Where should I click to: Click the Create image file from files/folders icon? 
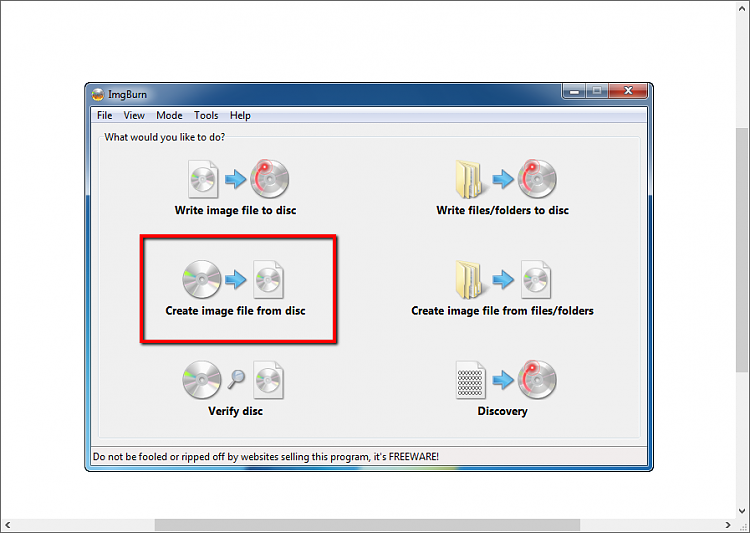(x=503, y=279)
